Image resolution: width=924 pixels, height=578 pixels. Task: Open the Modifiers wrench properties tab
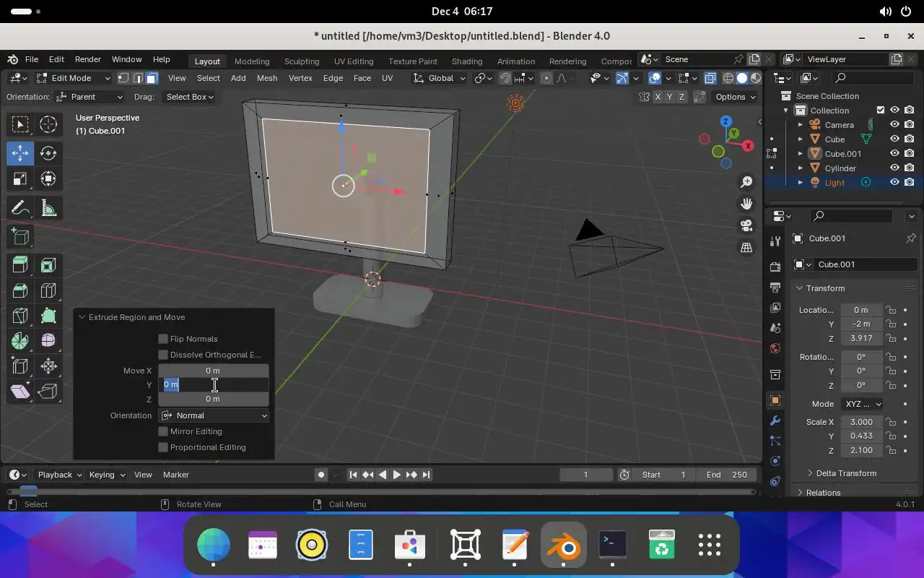pos(775,420)
